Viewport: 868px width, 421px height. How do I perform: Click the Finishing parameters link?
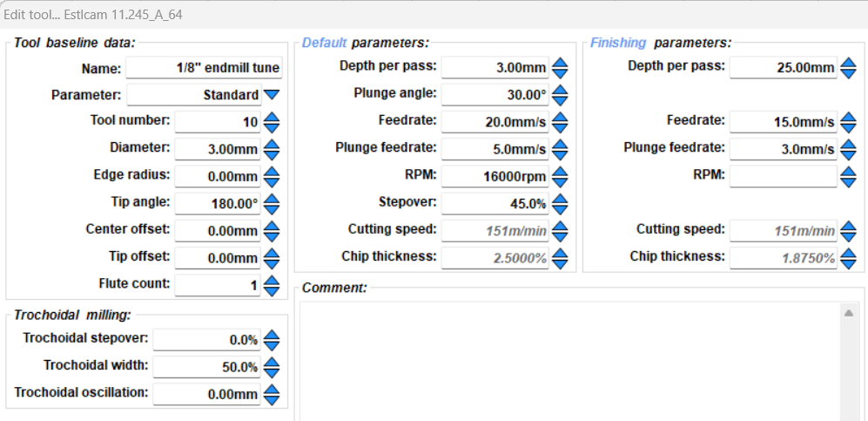pos(618,43)
